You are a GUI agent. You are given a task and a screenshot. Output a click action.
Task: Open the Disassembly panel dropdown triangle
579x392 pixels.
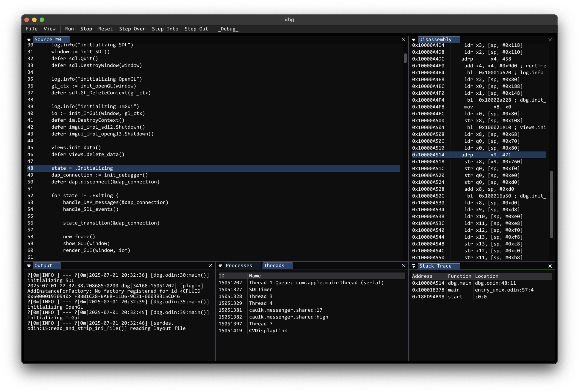(x=413, y=40)
